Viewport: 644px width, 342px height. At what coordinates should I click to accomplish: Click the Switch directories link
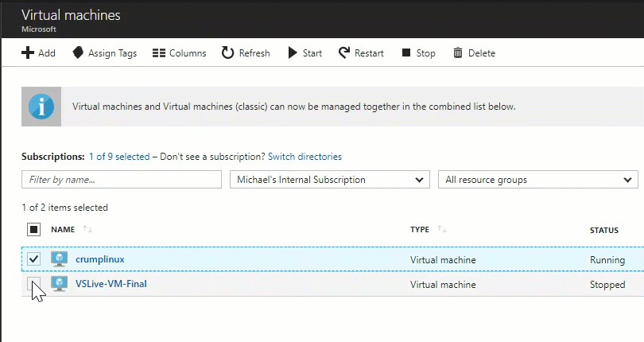point(305,157)
